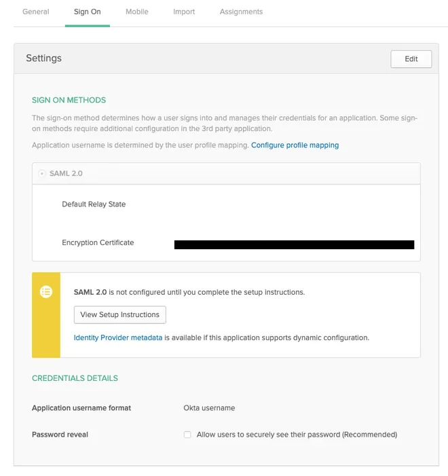The image size is (448, 476).
Task: Click the Default Relay State label
Action: [x=94, y=204]
